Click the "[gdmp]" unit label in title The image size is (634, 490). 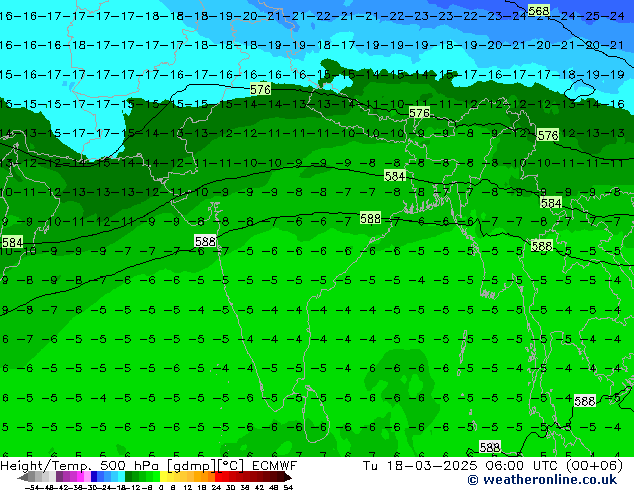coord(192,466)
